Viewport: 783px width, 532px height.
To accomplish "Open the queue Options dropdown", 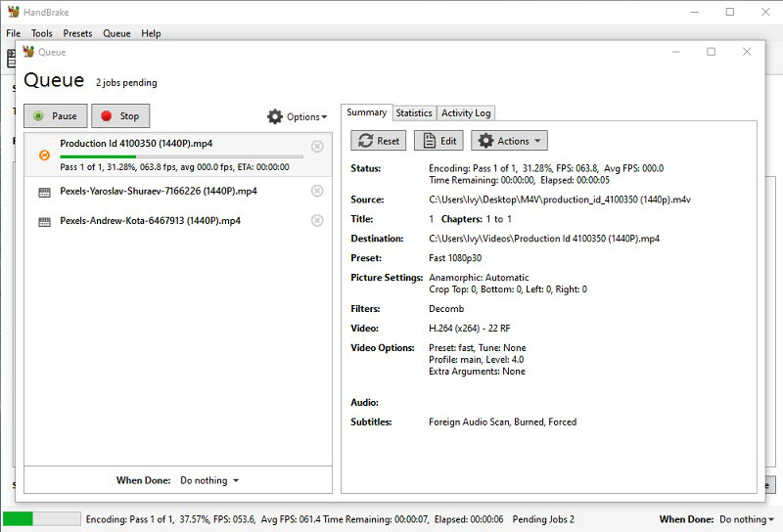I will point(298,116).
